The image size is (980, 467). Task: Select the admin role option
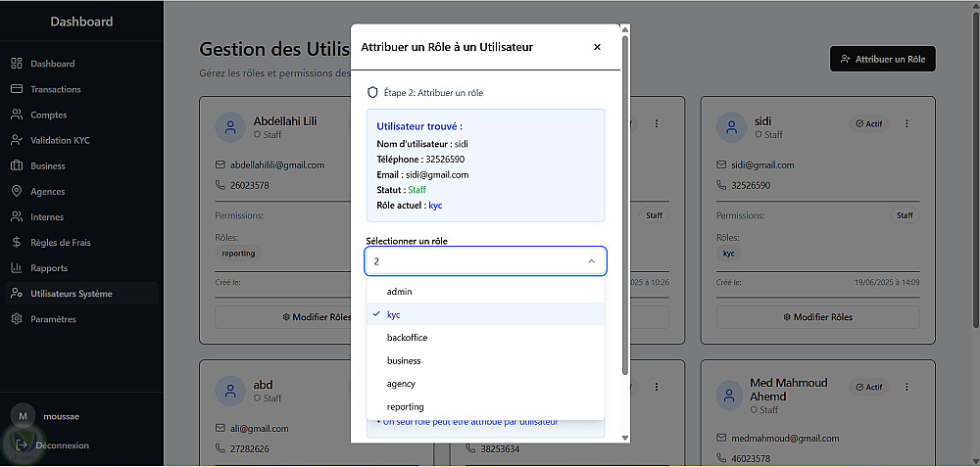click(400, 292)
